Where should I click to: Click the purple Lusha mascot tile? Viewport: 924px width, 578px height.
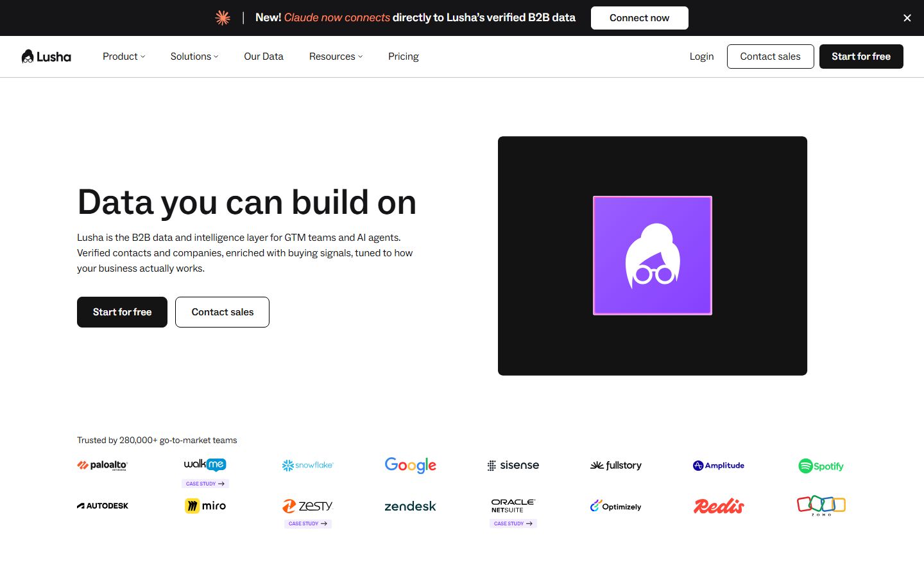(x=653, y=256)
